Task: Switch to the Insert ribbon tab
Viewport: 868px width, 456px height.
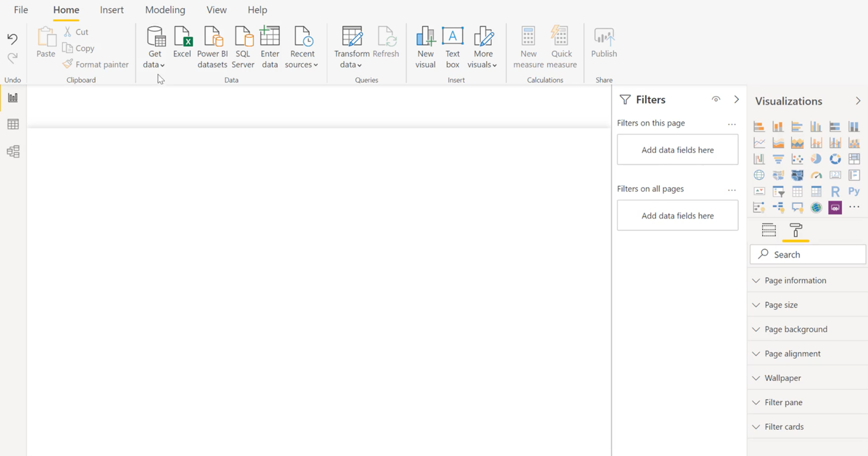Action: click(112, 10)
